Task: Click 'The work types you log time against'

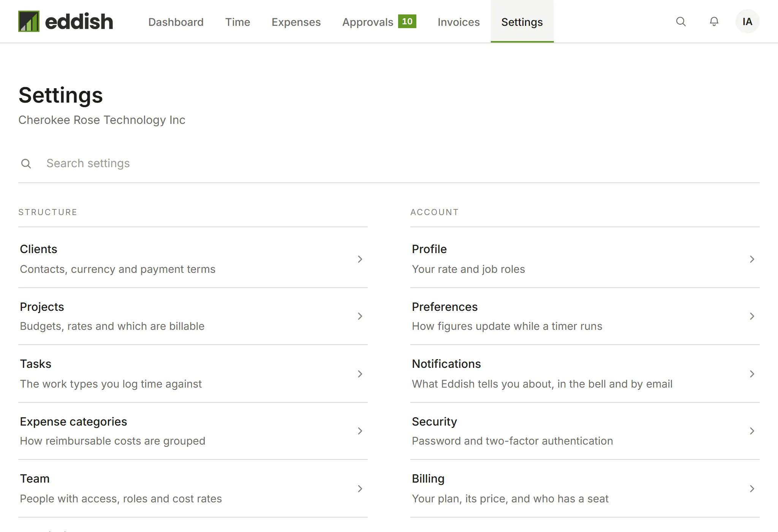Action: 111,384
